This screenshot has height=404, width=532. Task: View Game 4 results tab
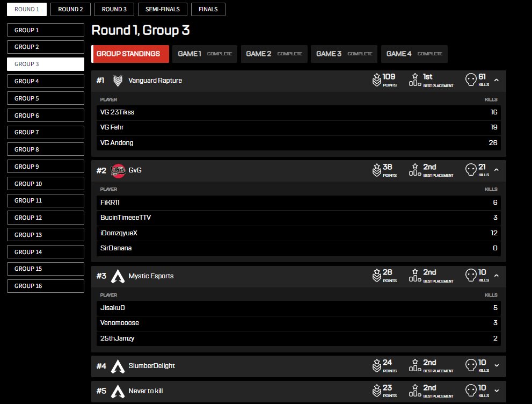[x=414, y=54]
